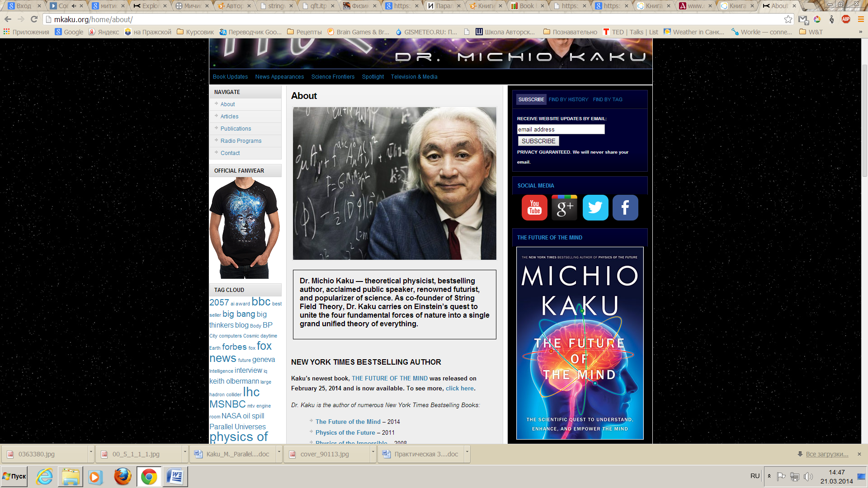Open the official fanwear T-shirt image
This screenshot has width=868, height=488.
coord(245,228)
